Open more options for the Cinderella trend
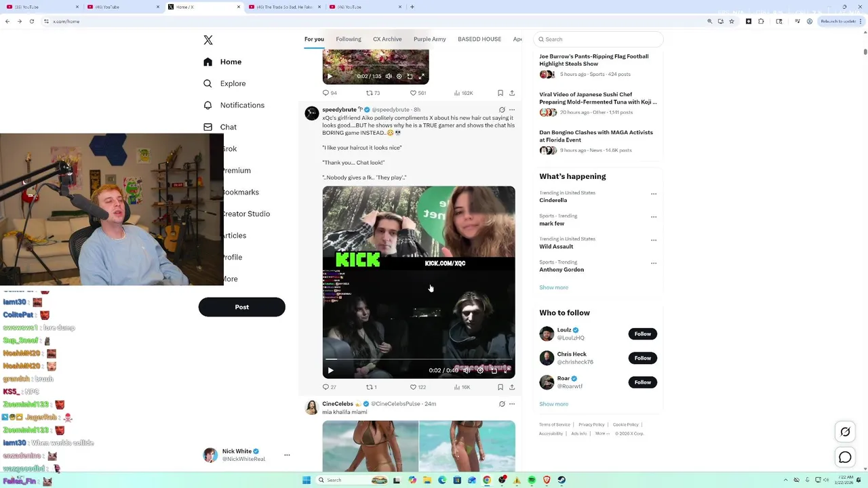This screenshot has height=488, width=868. (654, 194)
